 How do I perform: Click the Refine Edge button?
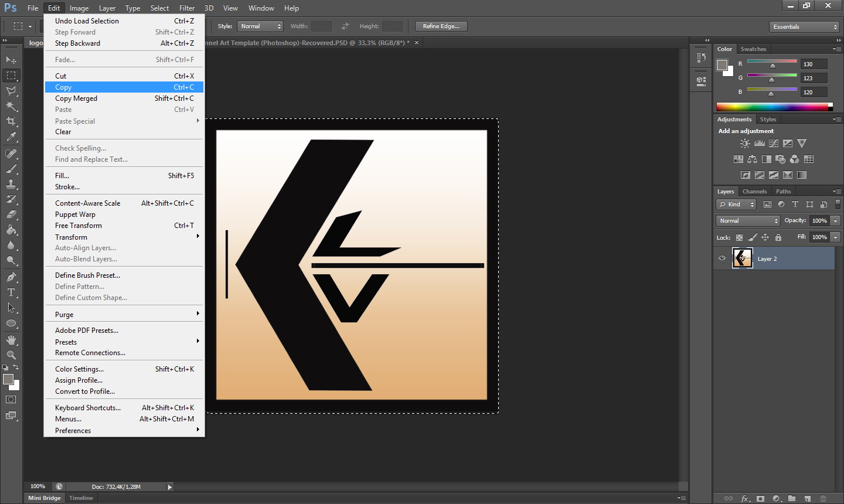point(441,26)
